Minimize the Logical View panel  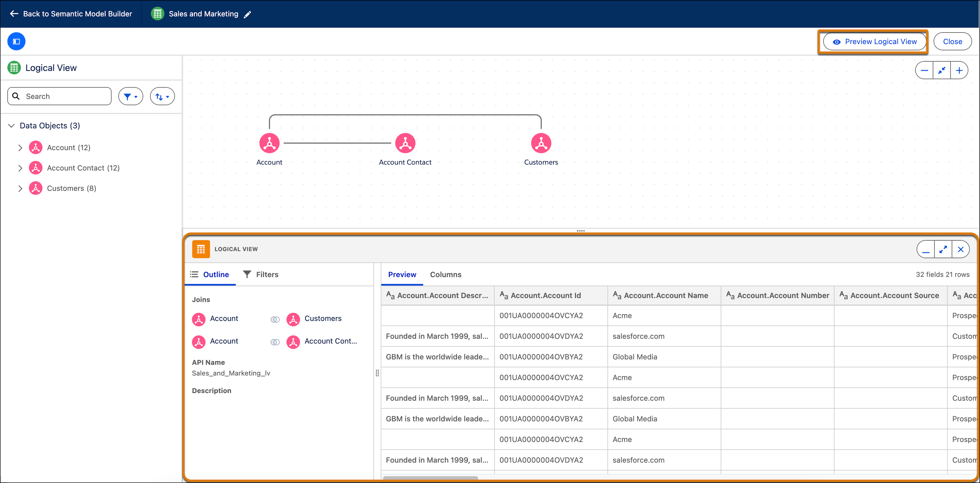(926, 250)
